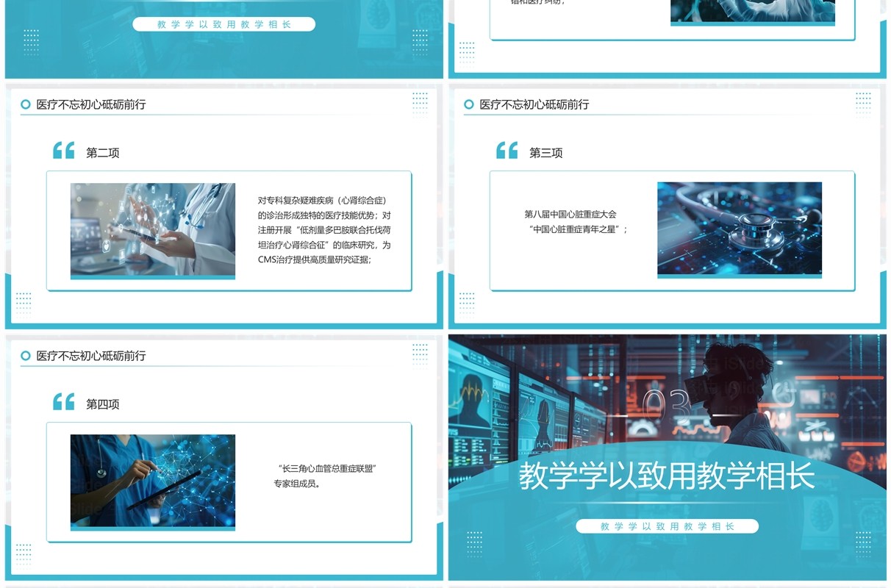Click the 第二项 heading text

[x=103, y=153]
